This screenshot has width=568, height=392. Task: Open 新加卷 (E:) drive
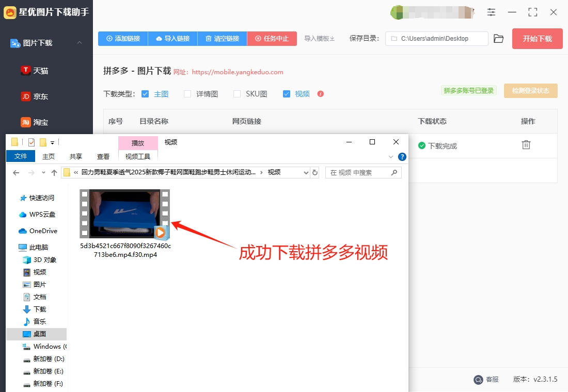point(43,371)
